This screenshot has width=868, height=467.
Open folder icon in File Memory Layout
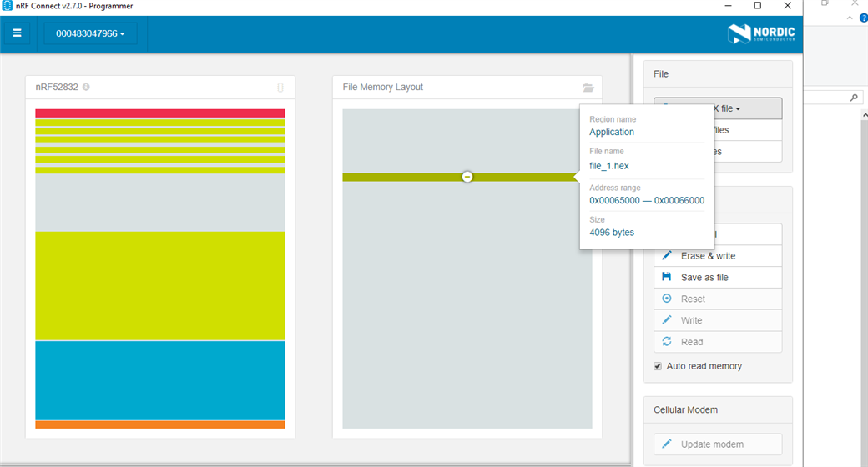point(588,88)
